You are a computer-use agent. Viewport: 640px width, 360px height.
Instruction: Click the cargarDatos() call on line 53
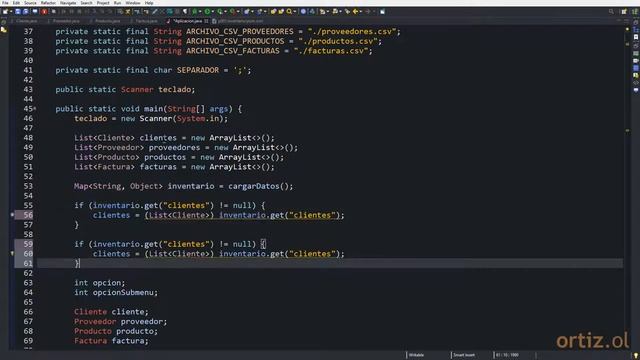pyautogui.click(x=260, y=186)
